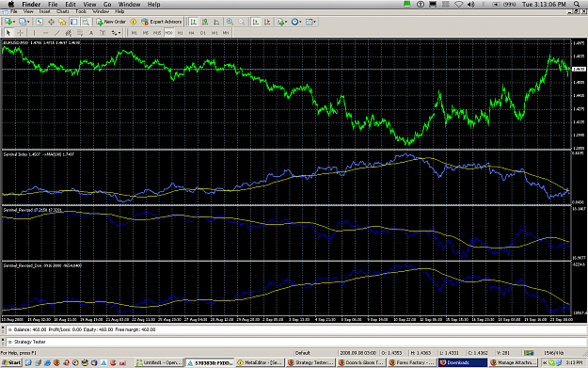The width and height of the screenshot is (588, 368).
Task: Select the crosshair tool
Action: [x=20, y=33]
